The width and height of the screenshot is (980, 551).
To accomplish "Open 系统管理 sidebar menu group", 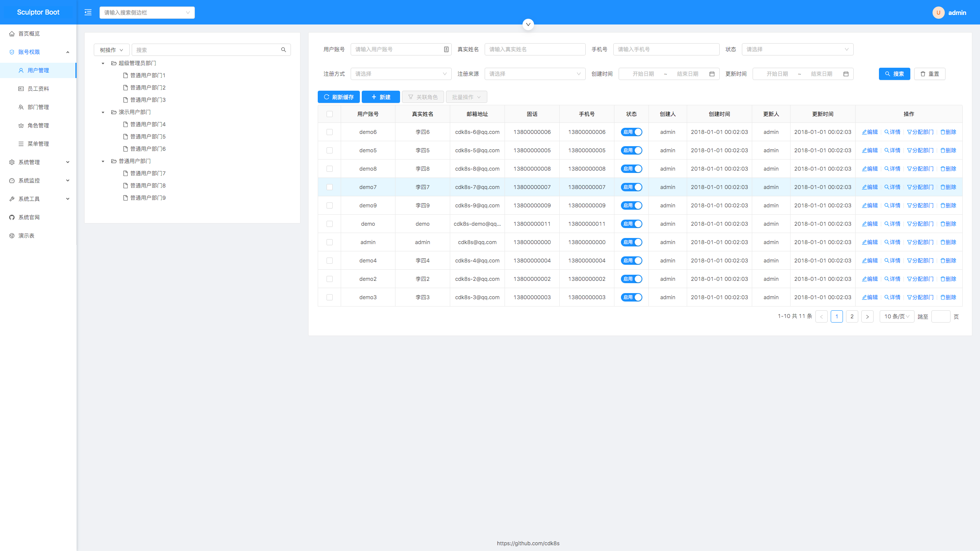I will coord(38,161).
